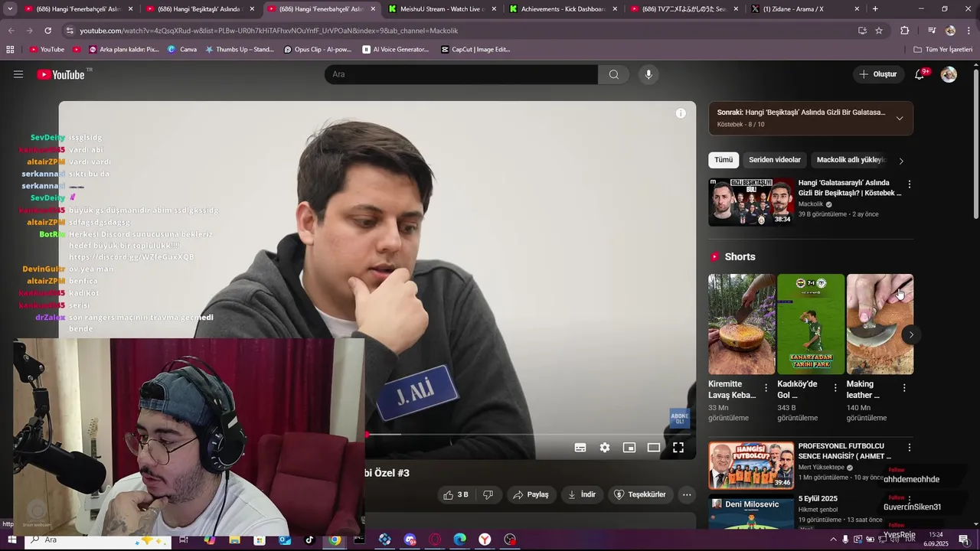980x551 pixels.
Task: Open Profesyonel Futbolcu video thumbnail
Action: point(752,465)
